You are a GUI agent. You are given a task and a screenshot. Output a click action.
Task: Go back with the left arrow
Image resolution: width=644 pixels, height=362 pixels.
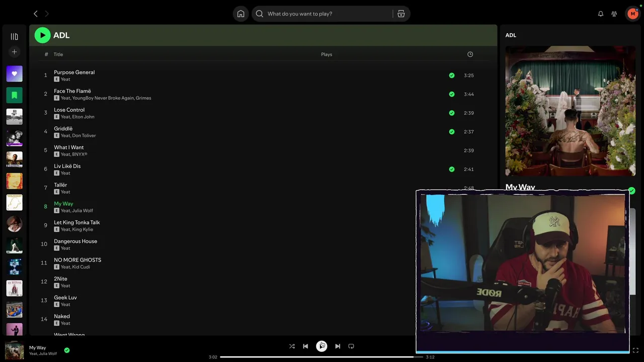click(x=35, y=14)
